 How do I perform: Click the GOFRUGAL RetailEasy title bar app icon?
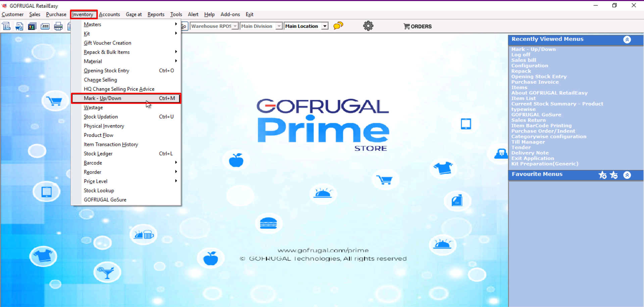pos(4,6)
